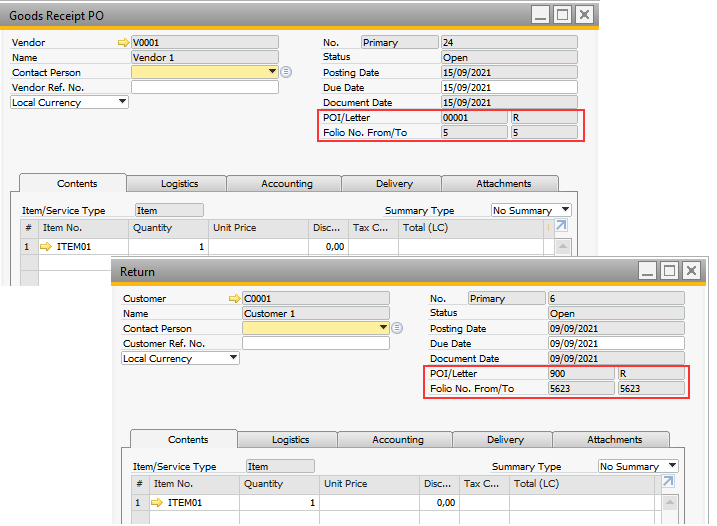
Task: Open Local Currency dropdown in Return window
Action: 233,358
